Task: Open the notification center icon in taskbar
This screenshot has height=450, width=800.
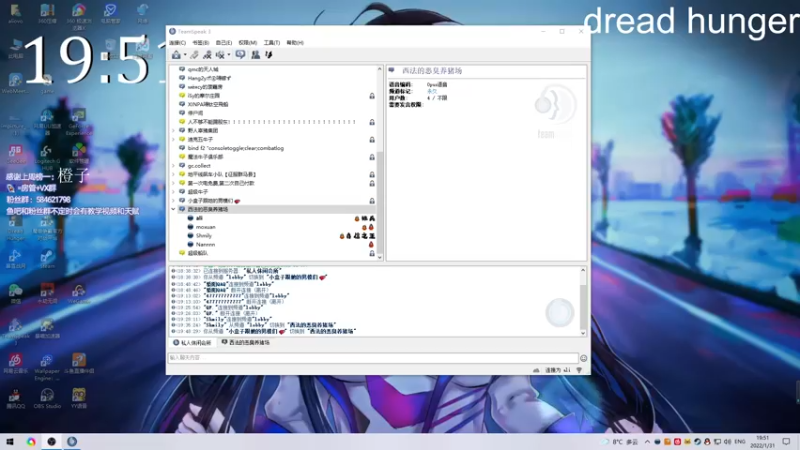Action: click(x=786, y=442)
